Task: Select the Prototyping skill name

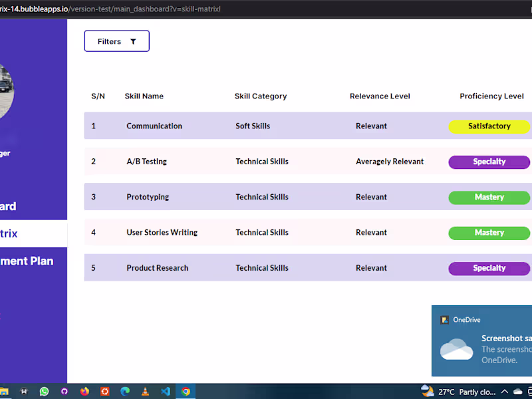Action: [x=148, y=197]
